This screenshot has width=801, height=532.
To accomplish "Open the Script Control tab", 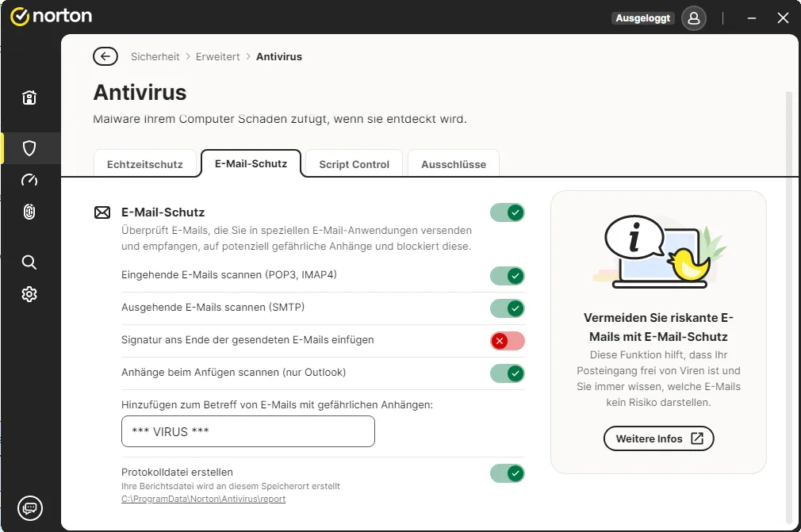I will pyautogui.click(x=354, y=164).
